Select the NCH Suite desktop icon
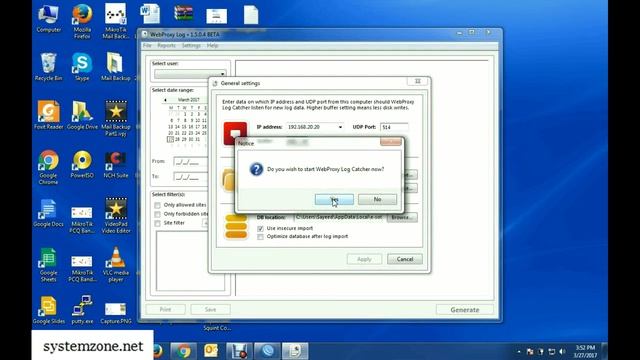The image size is (640, 360). tap(116, 164)
